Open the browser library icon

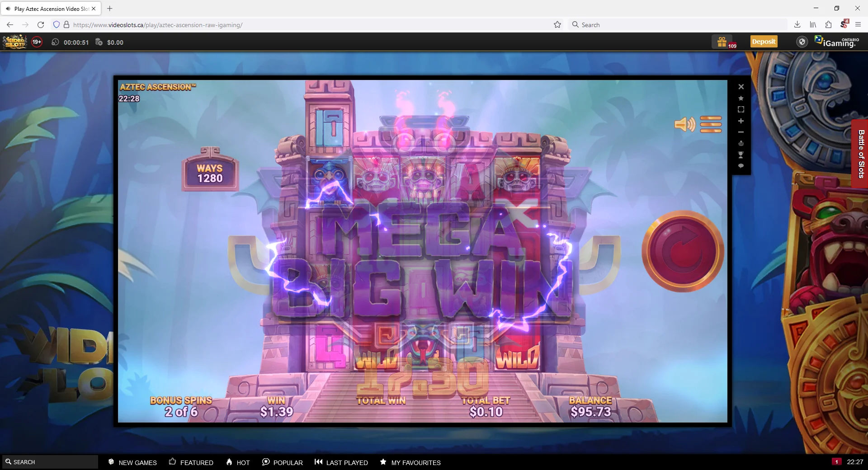coord(813,25)
